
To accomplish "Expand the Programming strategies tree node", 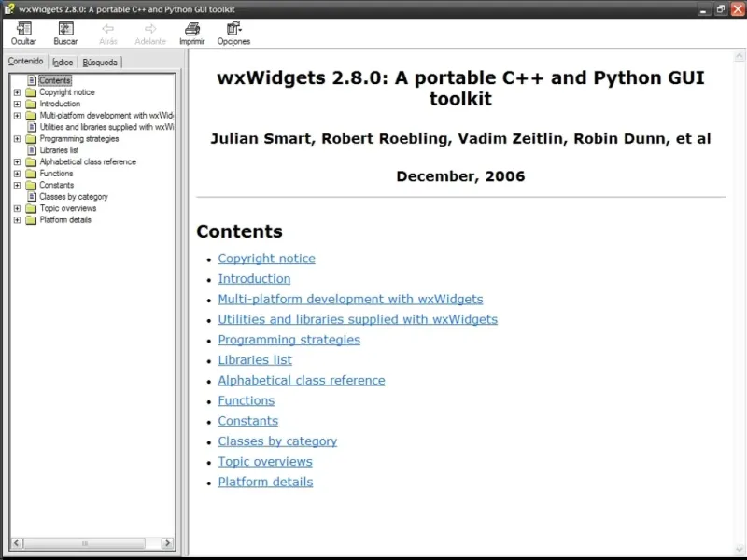I will pos(17,139).
